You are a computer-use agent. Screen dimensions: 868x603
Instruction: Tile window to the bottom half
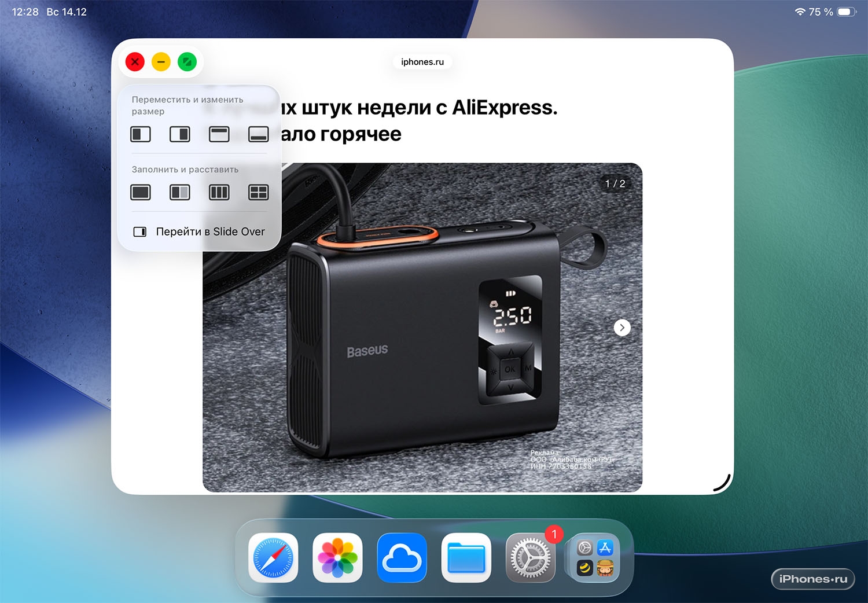point(259,134)
